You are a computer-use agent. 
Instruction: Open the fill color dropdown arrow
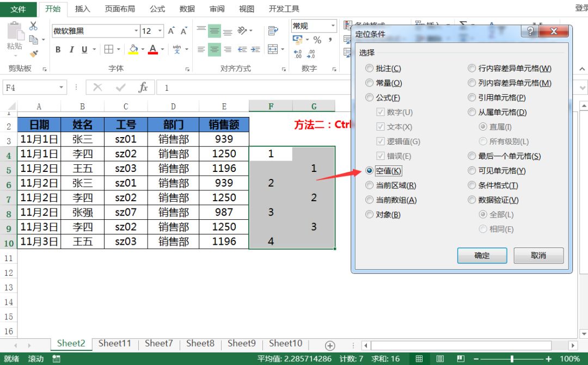coord(143,50)
